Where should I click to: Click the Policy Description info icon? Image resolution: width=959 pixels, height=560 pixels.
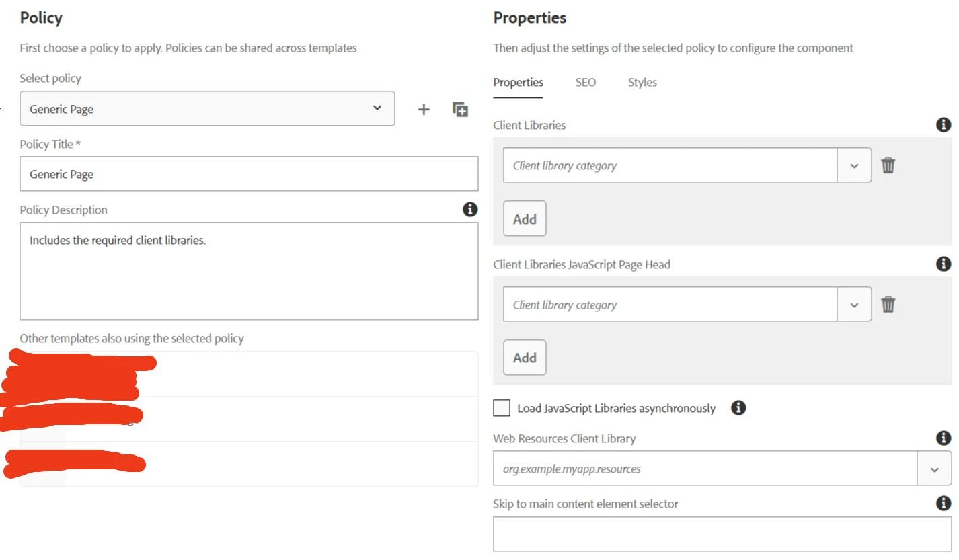pos(470,210)
